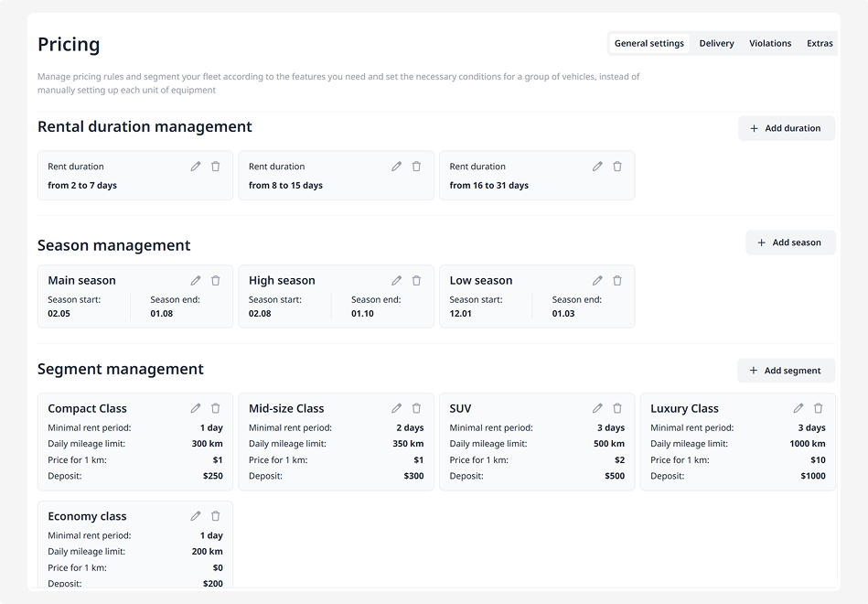868x604 pixels.
Task: Delete the 'from 8 to 15 days' duration
Action: [x=416, y=167]
